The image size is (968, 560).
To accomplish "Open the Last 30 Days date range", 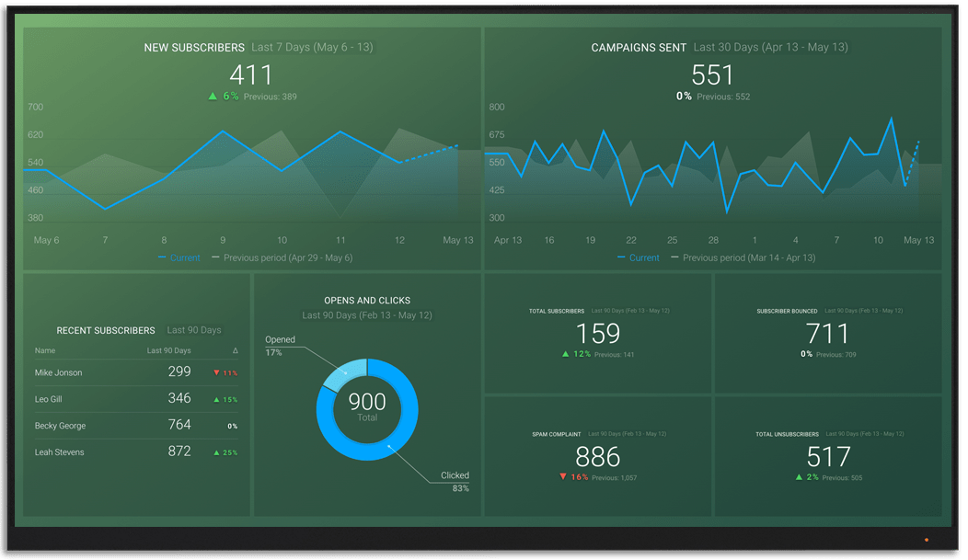I will [770, 48].
